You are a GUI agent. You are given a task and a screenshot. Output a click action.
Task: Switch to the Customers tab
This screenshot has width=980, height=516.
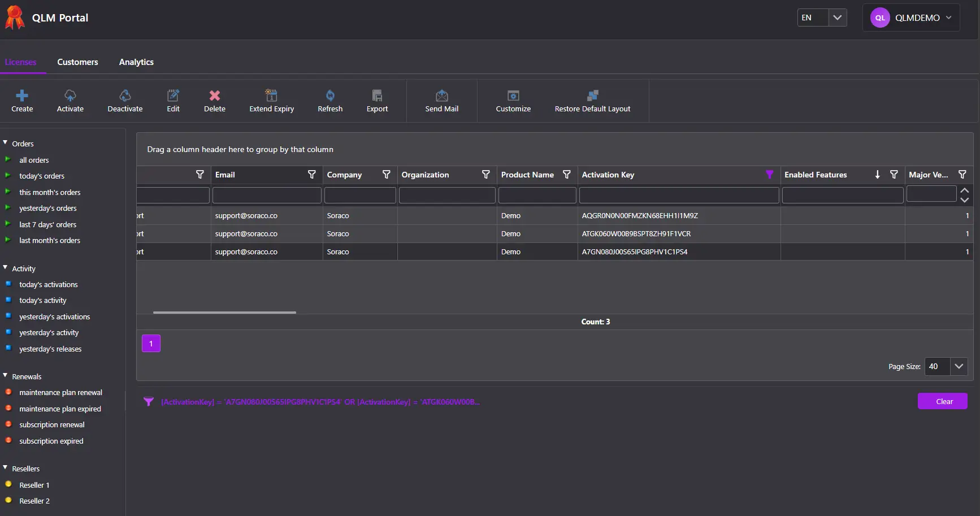(x=77, y=62)
